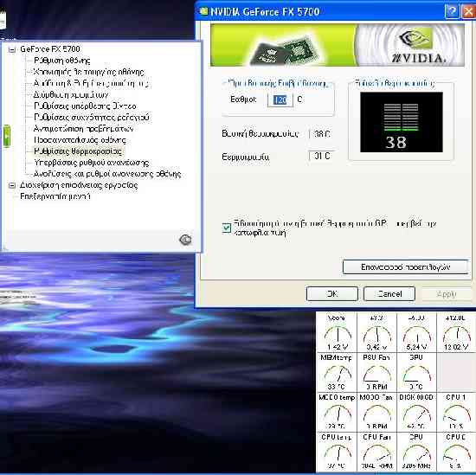Select Ρυθμίσεις θερμοκρασίας tree item
The width and height of the screenshot is (476, 475).
[x=78, y=151]
